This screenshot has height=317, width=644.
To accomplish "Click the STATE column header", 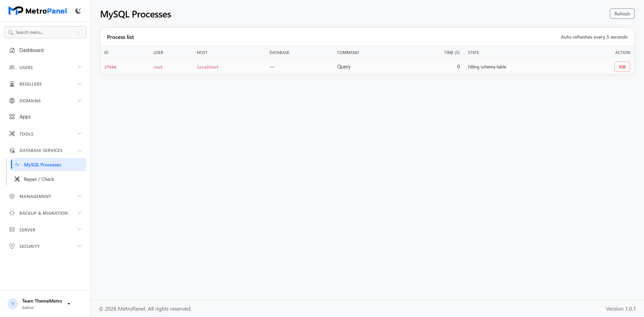I will (x=473, y=53).
